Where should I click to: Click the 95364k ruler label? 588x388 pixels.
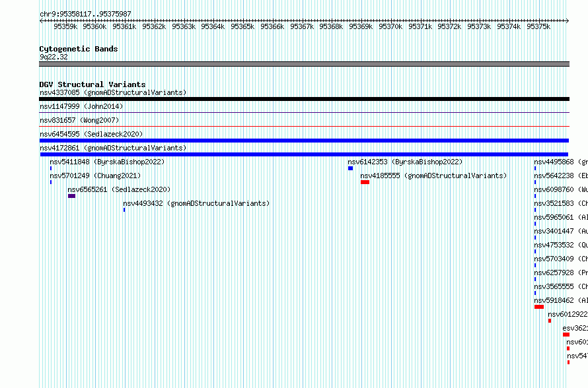pyautogui.click(x=213, y=26)
